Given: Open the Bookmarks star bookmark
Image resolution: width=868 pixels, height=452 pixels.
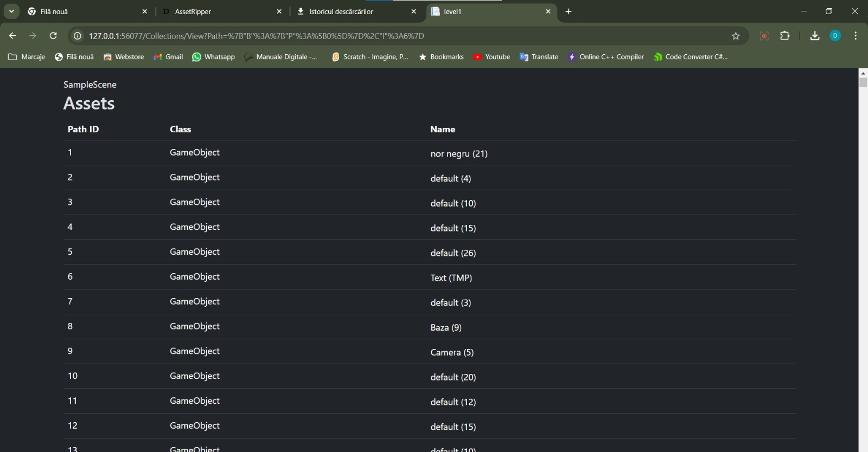Looking at the screenshot, I should [441, 57].
